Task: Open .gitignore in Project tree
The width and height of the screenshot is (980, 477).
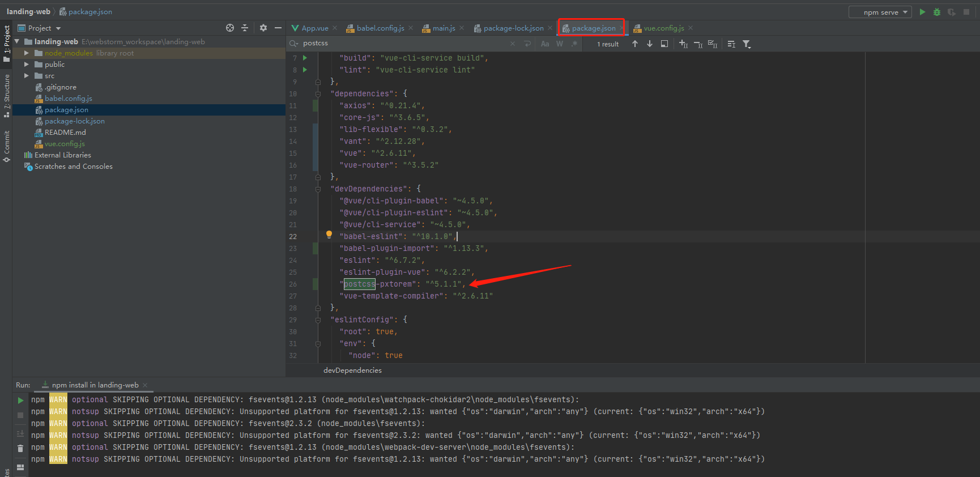Action: tap(60, 87)
